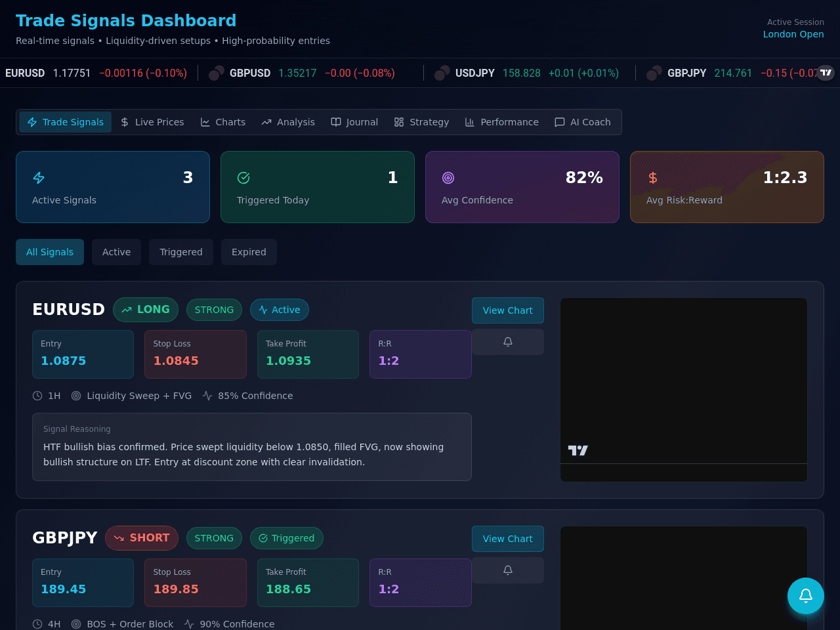Click the target icon in Avg Confidence card
Viewport: 840px width, 630px height.
pos(448,178)
